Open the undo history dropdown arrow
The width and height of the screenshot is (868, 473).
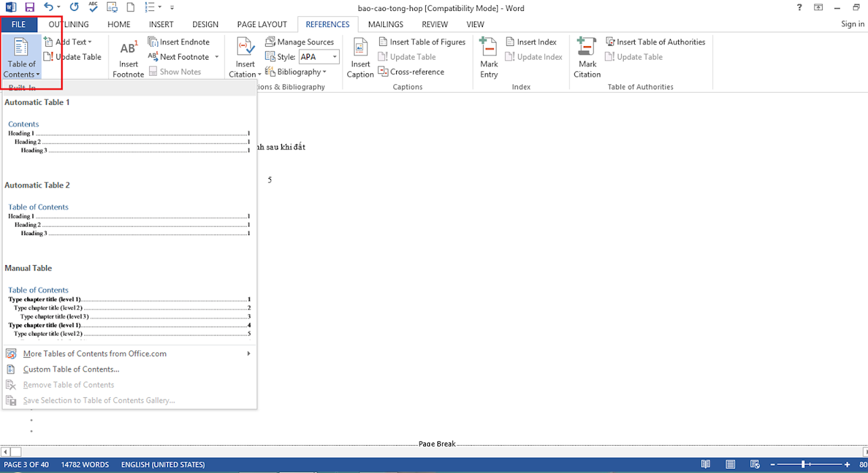coord(58,7)
